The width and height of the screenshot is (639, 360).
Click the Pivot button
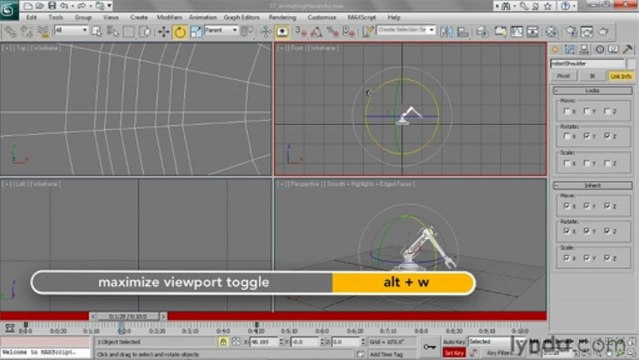click(564, 76)
